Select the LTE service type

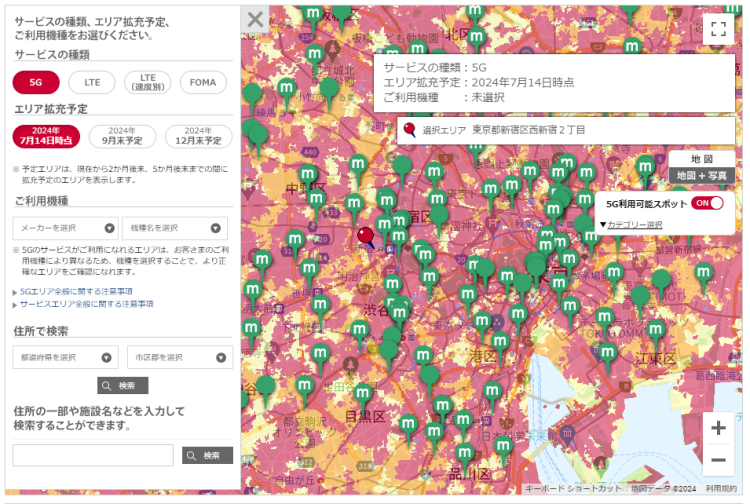coord(92,82)
